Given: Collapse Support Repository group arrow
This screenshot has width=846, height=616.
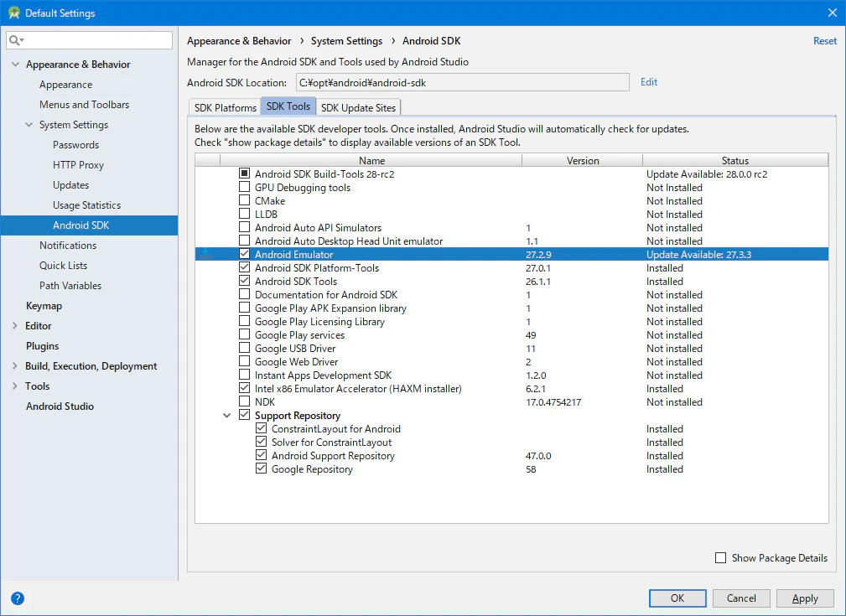Looking at the screenshot, I should [x=227, y=416].
